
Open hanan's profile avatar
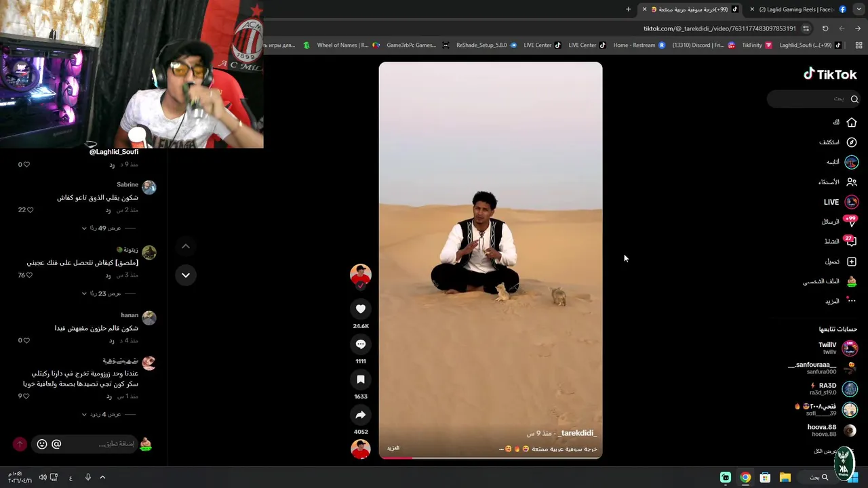click(149, 318)
